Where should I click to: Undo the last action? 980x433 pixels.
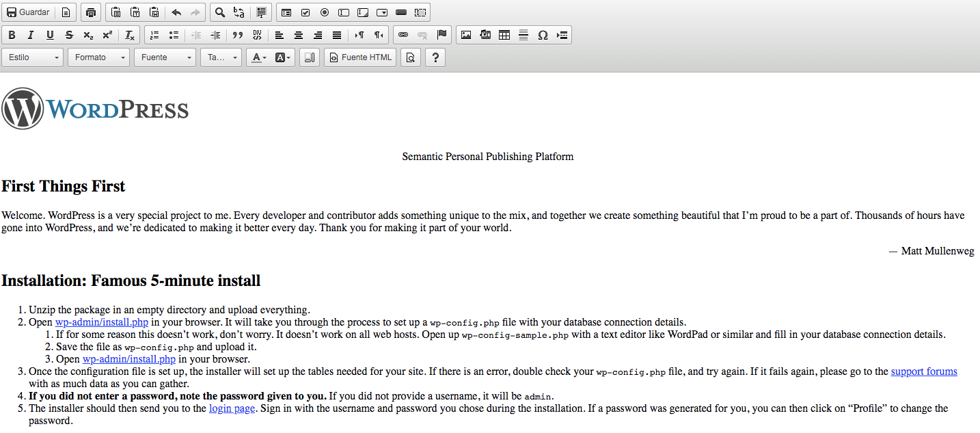(176, 12)
